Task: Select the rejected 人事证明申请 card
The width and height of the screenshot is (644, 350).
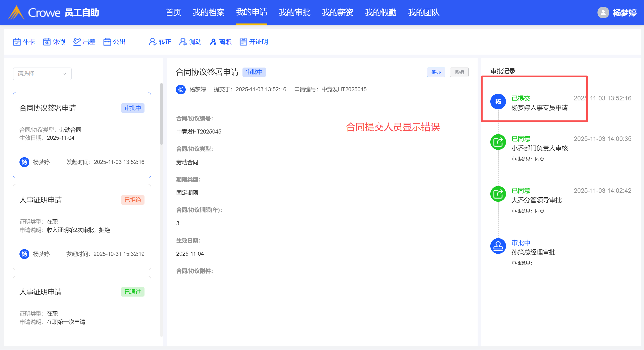Action: click(82, 227)
